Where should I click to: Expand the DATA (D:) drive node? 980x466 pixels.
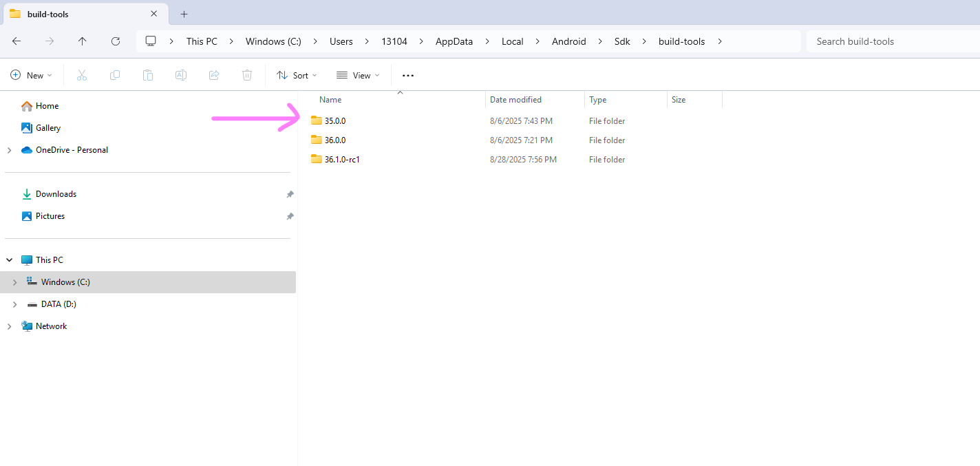[x=14, y=304]
